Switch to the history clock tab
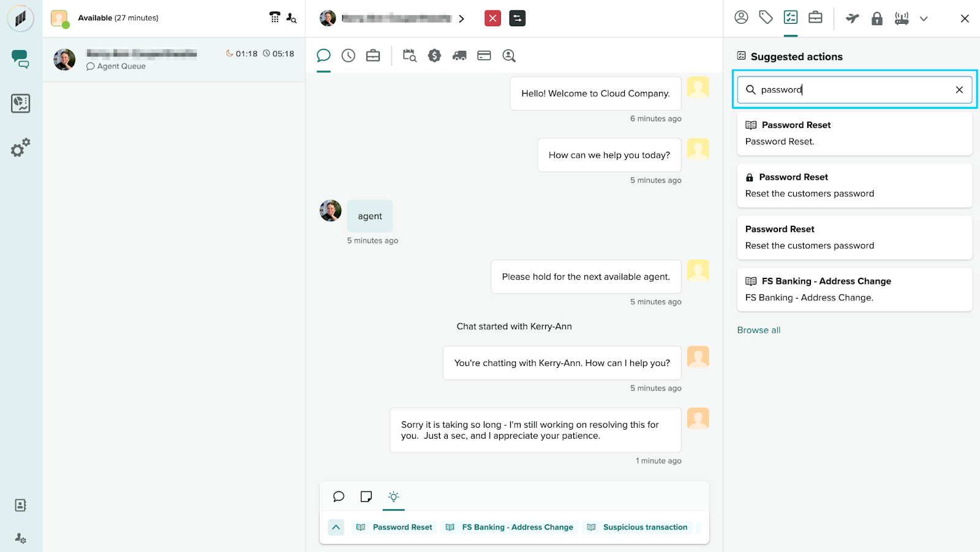The image size is (980, 552). pyautogui.click(x=349, y=56)
